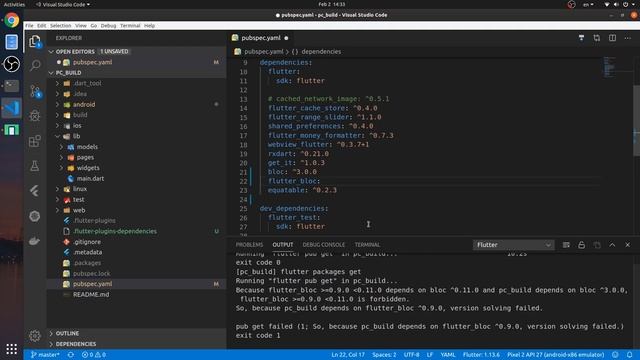Show Applications grid in dock
Screen dimensions: 640x360
[11, 349]
